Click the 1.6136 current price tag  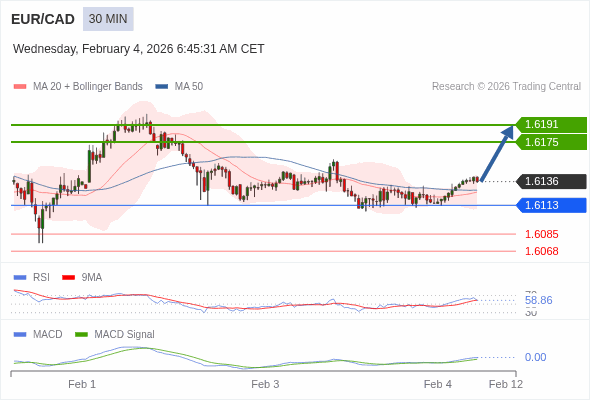click(x=551, y=181)
